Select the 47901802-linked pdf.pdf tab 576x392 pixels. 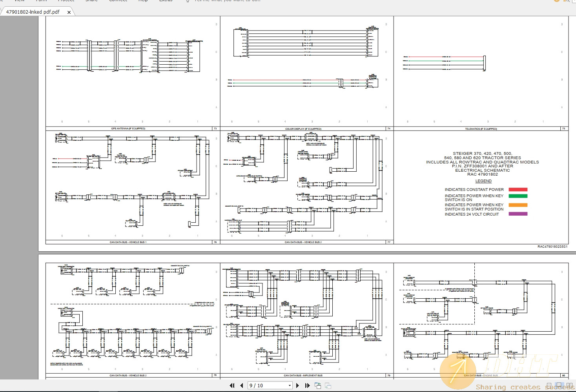(x=33, y=12)
